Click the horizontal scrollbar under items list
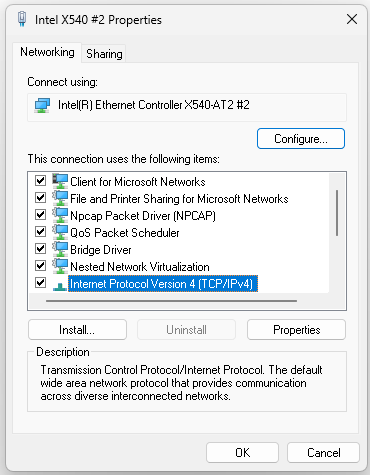The image size is (370, 475). (171, 301)
